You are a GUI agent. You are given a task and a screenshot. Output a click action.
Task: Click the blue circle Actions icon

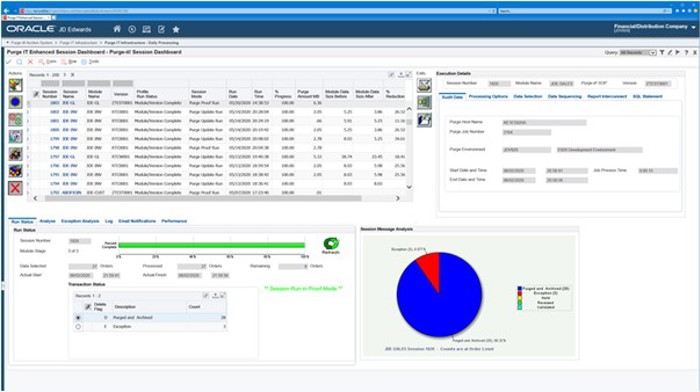pyautogui.click(x=15, y=102)
